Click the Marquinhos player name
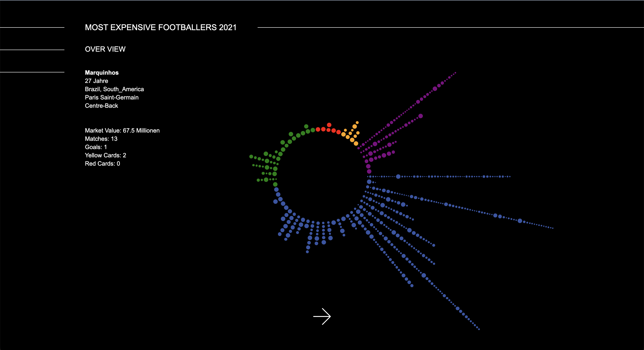The image size is (644, 350). tap(102, 72)
